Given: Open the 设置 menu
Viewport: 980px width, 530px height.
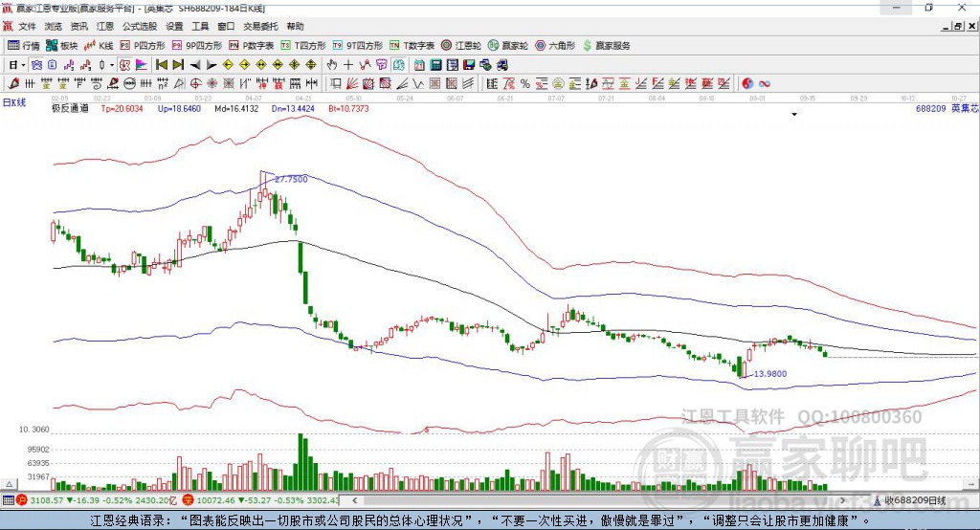Looking at the screenshot, I should 174,26.
